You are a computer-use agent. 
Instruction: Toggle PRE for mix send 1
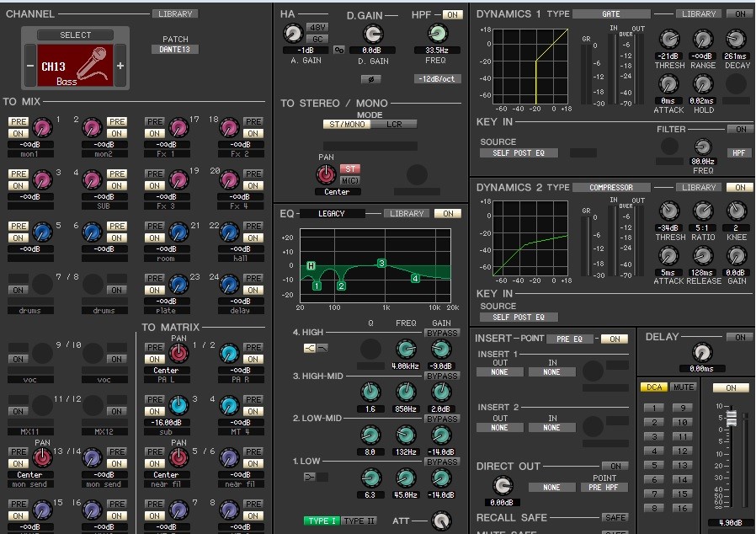[x=19, y=121]
